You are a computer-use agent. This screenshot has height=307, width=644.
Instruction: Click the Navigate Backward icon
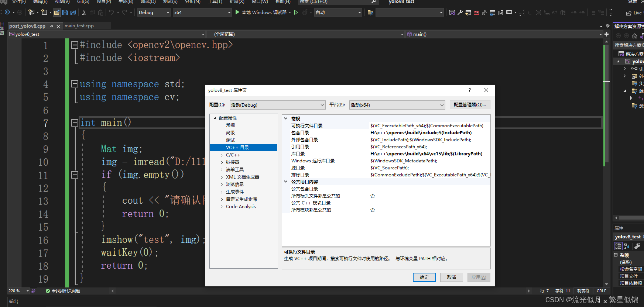pos(7,12)
